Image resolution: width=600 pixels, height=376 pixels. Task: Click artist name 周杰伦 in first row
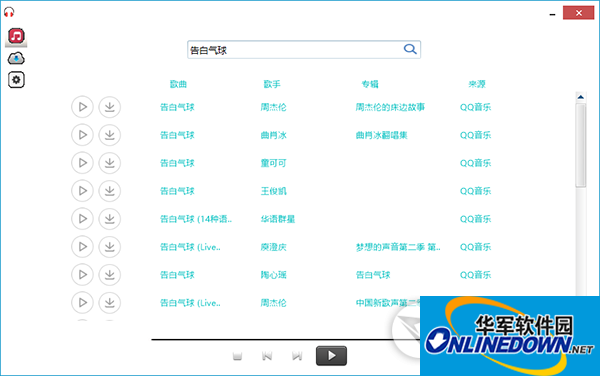[x=273, y=107]
